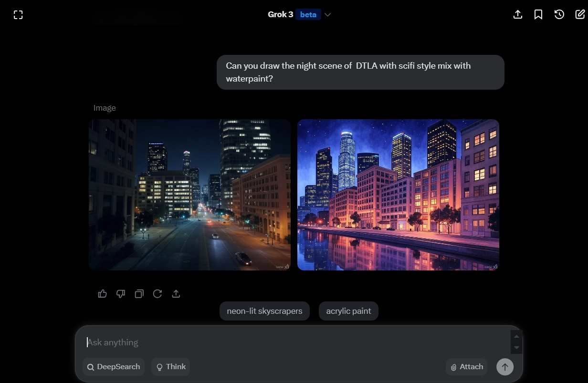
Task: Click the copy icon below the images
Action: point(139,294)
